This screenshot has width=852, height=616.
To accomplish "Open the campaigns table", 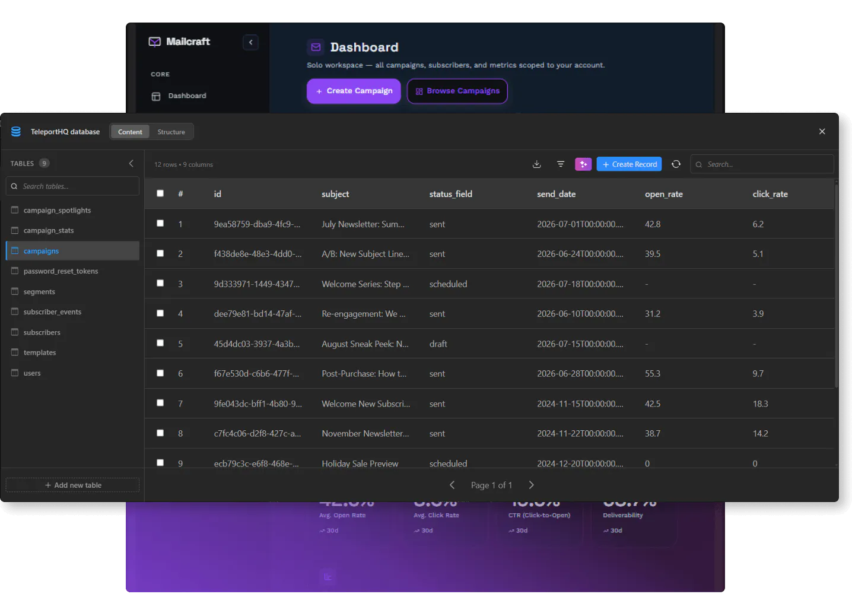I will [x=73, y=251].
